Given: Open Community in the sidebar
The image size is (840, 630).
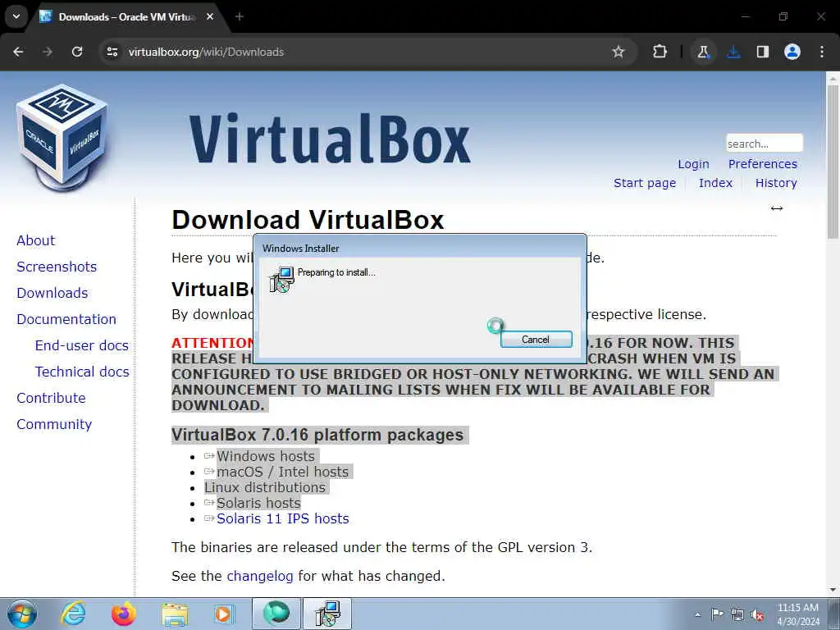Looking at the screenshot, I should (x=55, y=424).
